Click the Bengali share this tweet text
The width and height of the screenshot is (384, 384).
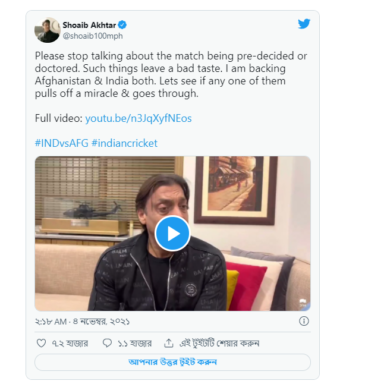point(219,343)
